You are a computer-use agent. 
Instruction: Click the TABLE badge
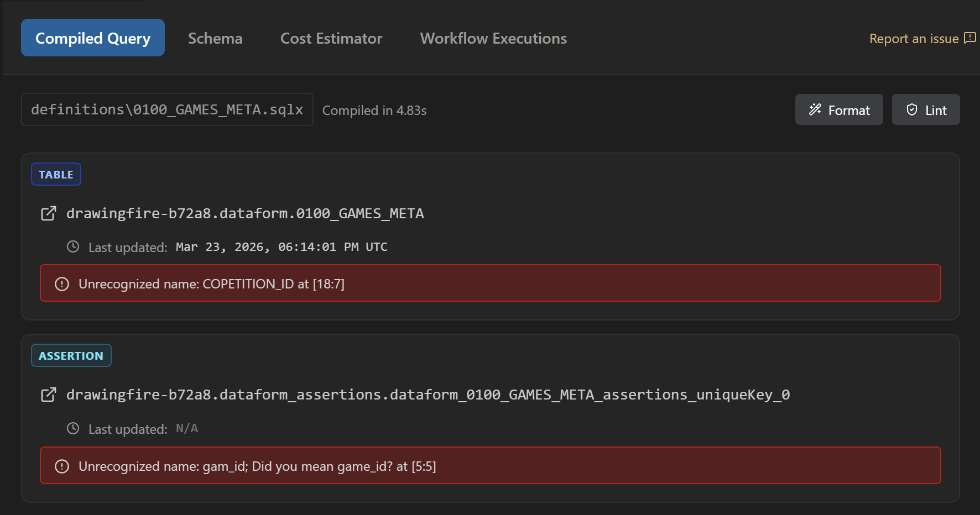click(x=56, y=174)
